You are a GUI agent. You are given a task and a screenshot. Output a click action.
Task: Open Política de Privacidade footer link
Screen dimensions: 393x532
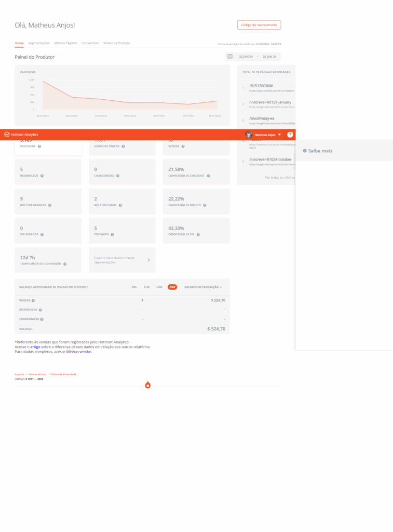(63, 374)
